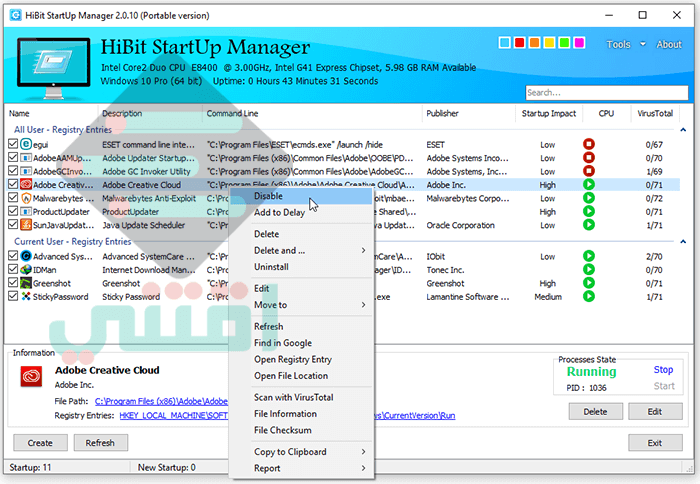Uncheck the AdobeGCInvoker startup entry
This screenshot has width=700, height=484.
pyautogui.click(x=13, y=171)
